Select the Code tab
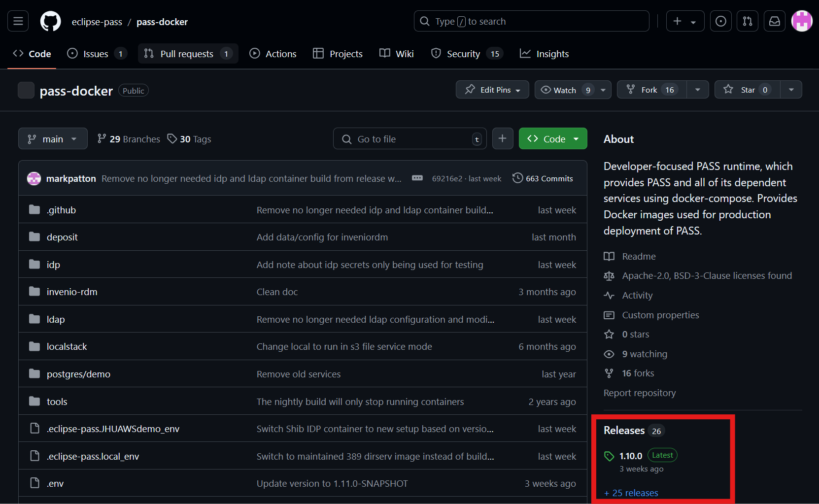Viewport: 819px width, 504px height. click(32, 54)
